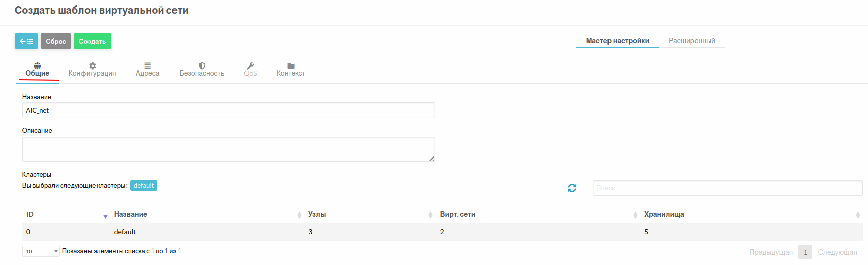Click the globe icon on the Общие tab

pyautogui.click(x=37, y=65)
